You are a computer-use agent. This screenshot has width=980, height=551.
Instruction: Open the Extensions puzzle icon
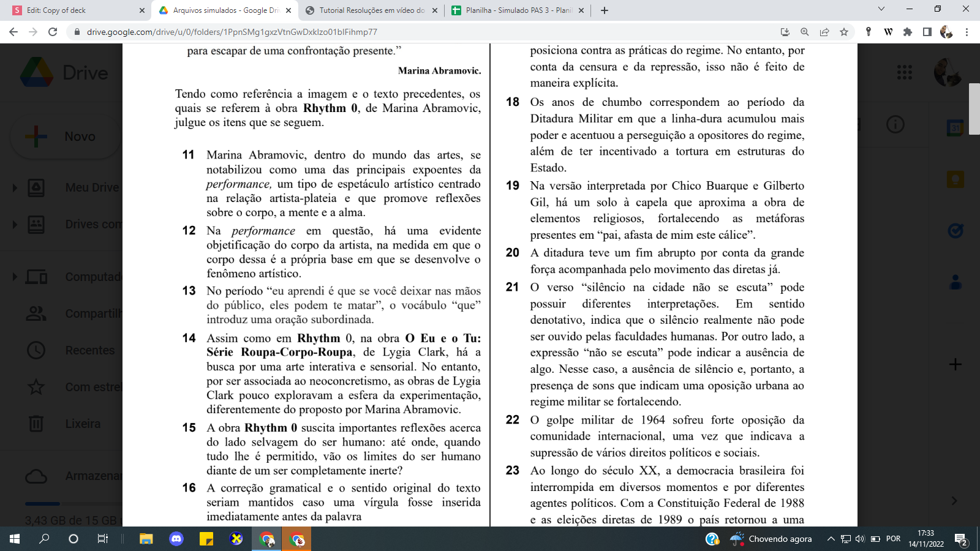[908, 32]
